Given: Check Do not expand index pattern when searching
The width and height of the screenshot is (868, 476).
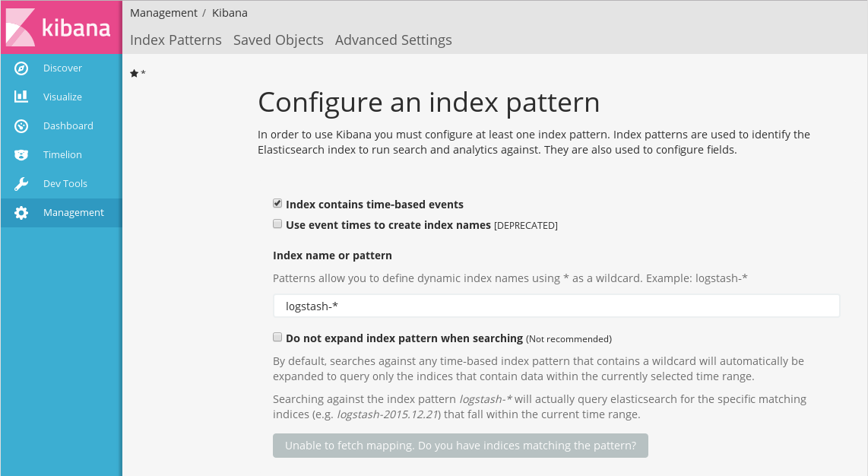Looking at the screenshot, I should click(x=277, y=337).
